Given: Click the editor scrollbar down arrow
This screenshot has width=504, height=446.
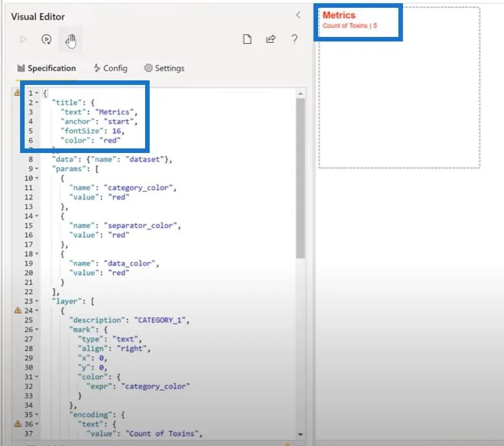Looking at the screenshot, I should 300,434.
